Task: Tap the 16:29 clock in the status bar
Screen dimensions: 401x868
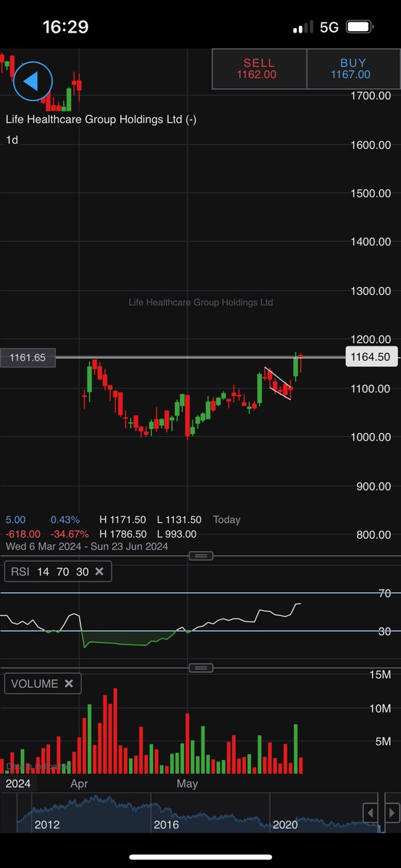Action: 66,27
